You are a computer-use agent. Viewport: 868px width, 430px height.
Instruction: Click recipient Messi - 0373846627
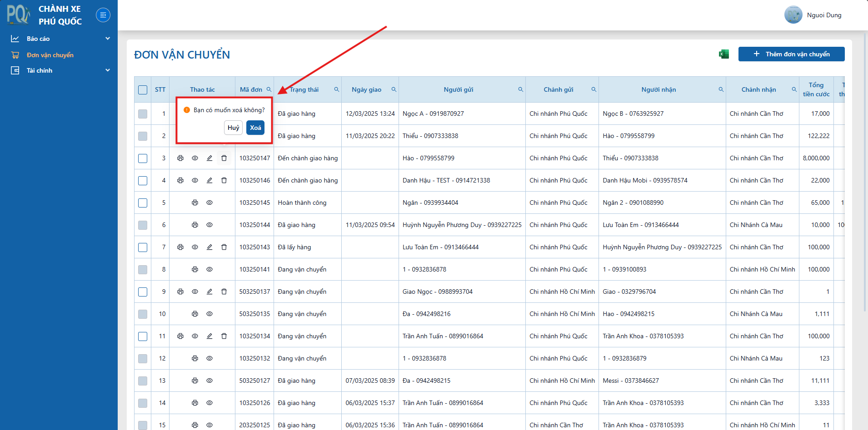631,381
